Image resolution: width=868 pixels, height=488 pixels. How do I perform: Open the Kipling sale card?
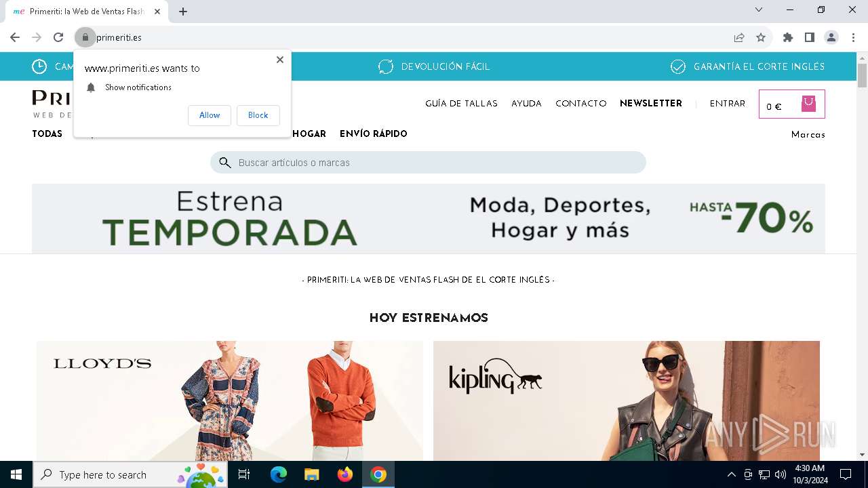[627, 401]
